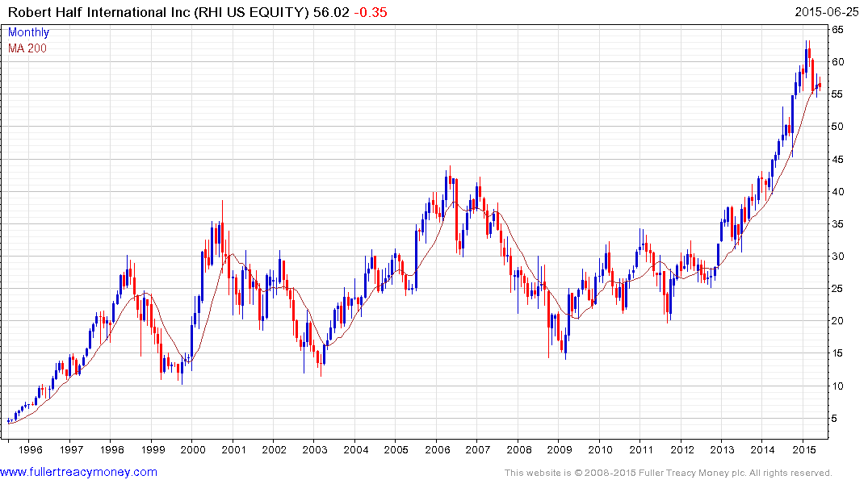The image size is (868, 484).
Task: Click the 20 price label on y-axis
Action: (837, 321)
